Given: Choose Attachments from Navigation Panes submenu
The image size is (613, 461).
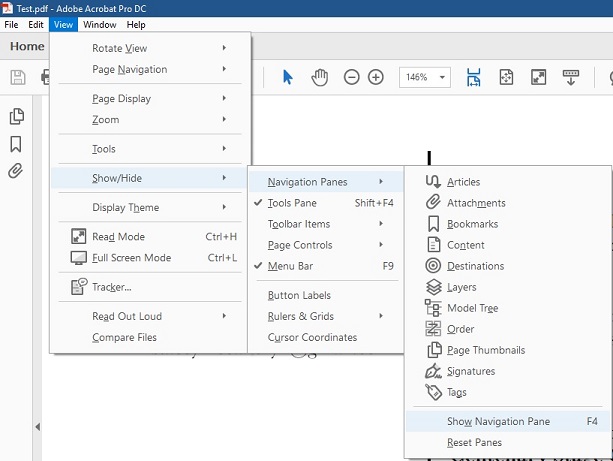Looking at the screenshot, I should [x=507, y=203].
